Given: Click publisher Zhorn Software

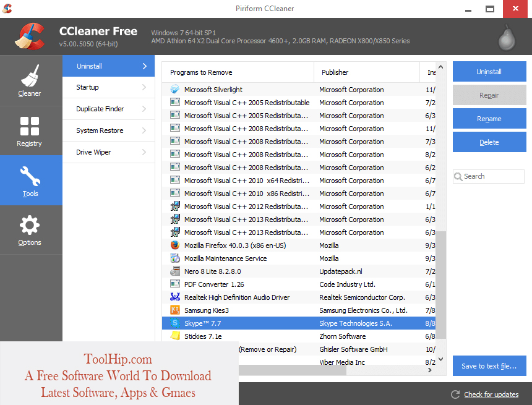Looking at the screenshot, I should pyautogui.click(x=342, y=336).
